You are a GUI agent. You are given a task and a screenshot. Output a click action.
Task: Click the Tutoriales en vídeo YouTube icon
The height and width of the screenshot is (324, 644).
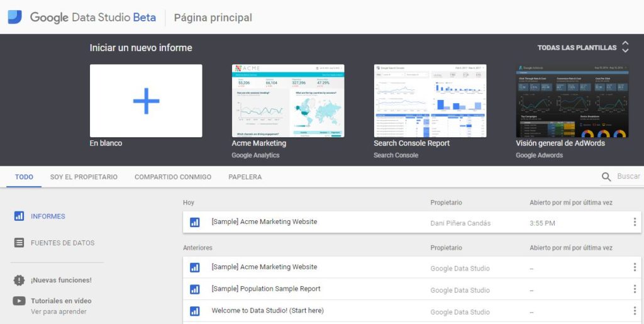19,301
